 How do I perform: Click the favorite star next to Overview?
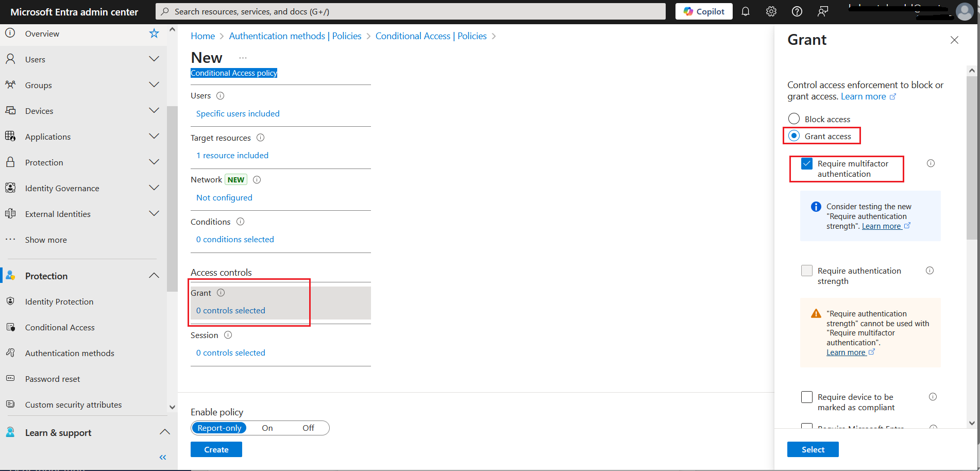pyautogui.click(x=154, y=33)
